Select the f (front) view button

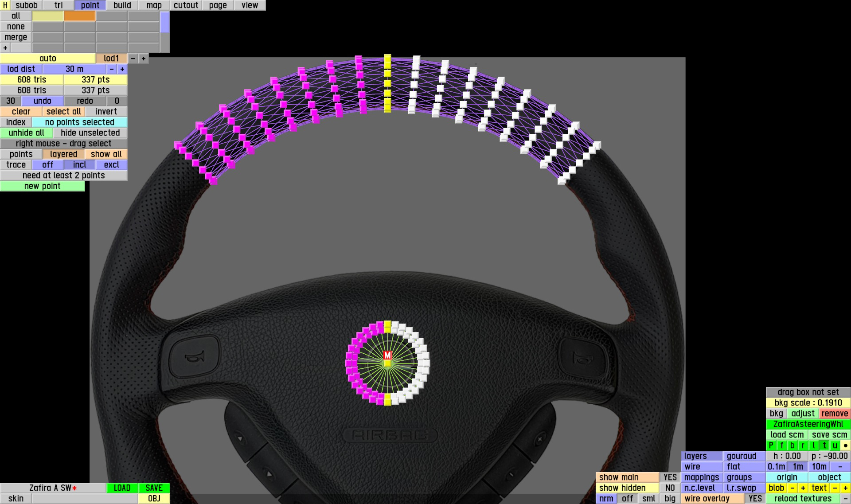point(781,445)
